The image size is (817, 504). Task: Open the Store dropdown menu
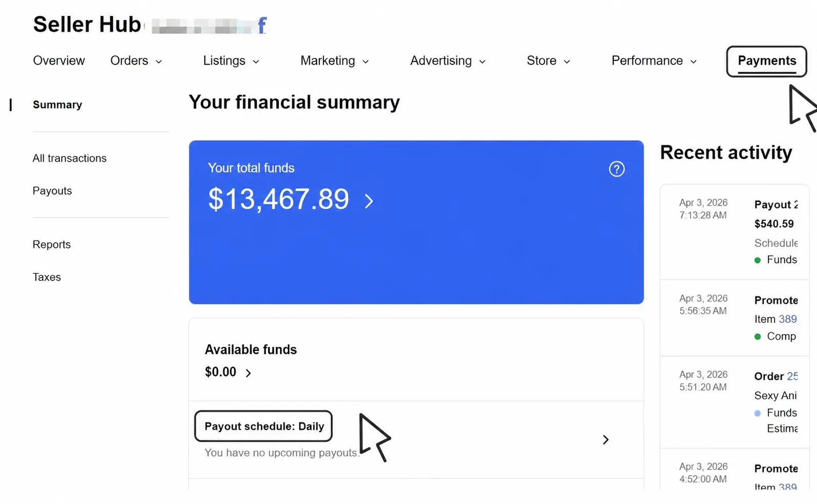pyautogui.click(x=548, y=61)
